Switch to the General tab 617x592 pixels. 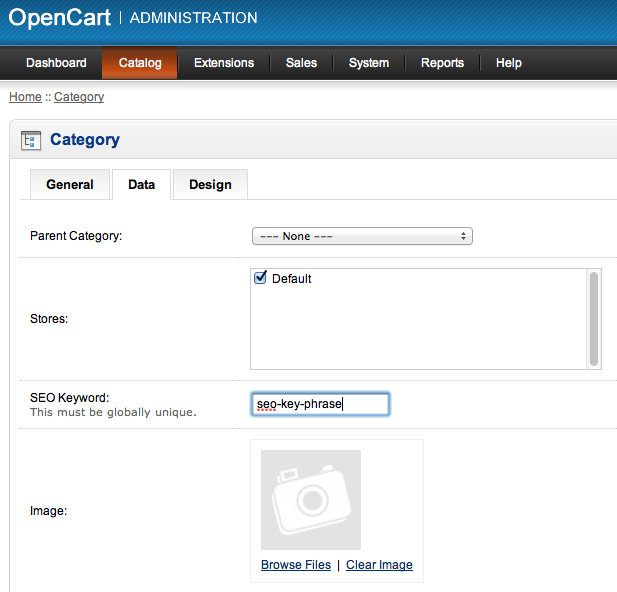[70, 185]
